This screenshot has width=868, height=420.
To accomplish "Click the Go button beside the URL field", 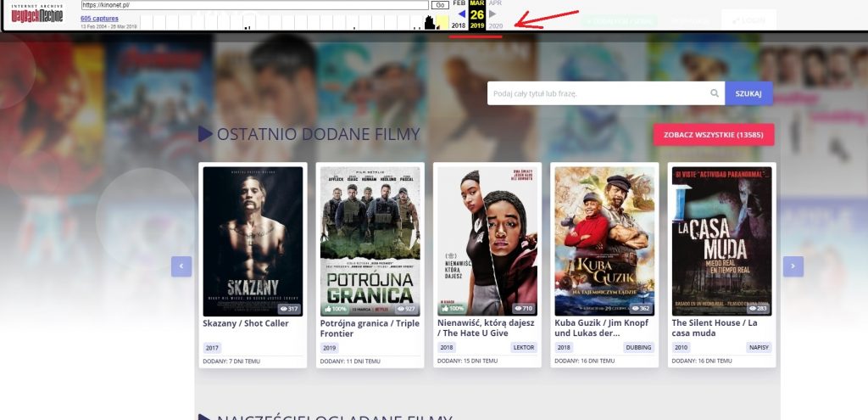I will point(440,5).
